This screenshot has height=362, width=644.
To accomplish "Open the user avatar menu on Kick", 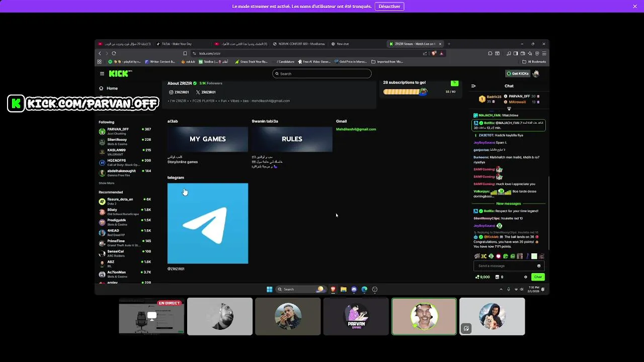I will click(x=536, y=74).
